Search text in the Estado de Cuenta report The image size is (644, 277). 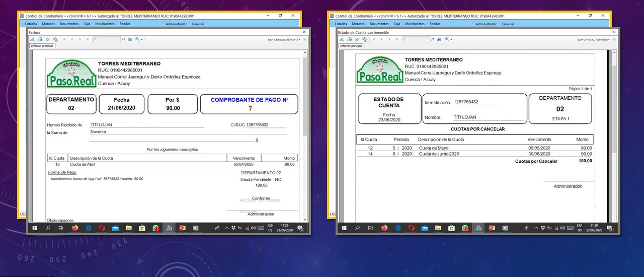[439, 39]
